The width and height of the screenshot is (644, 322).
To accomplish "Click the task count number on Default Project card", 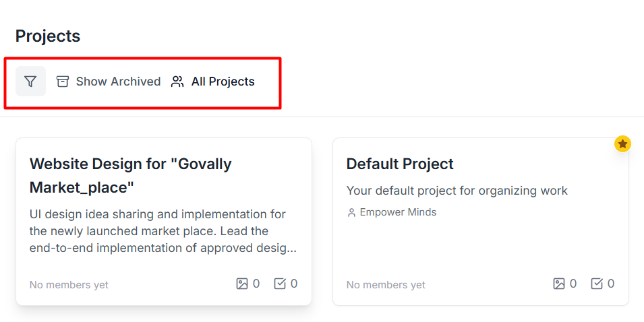I will tap(611, 284).
